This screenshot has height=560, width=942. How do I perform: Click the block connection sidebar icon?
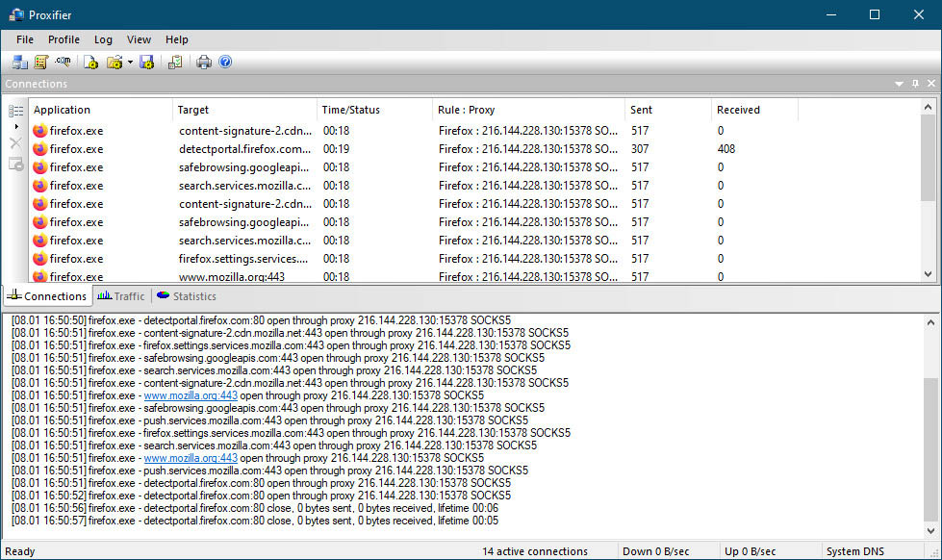coord(16,164)
